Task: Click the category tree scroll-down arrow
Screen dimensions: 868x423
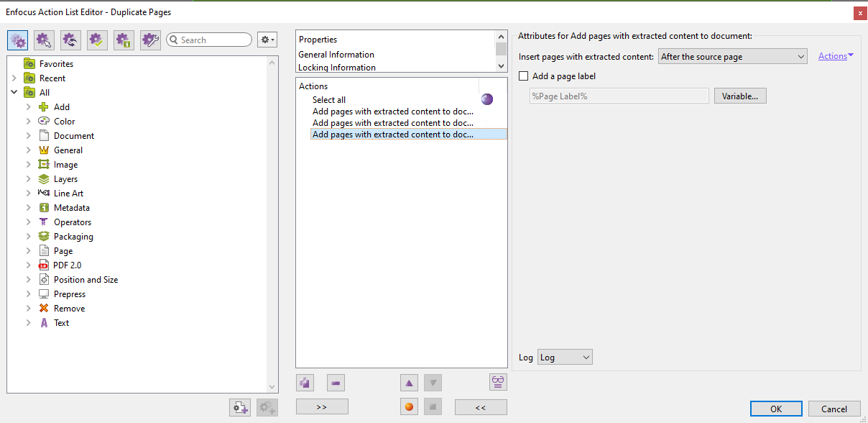Action: pos(272,386)
